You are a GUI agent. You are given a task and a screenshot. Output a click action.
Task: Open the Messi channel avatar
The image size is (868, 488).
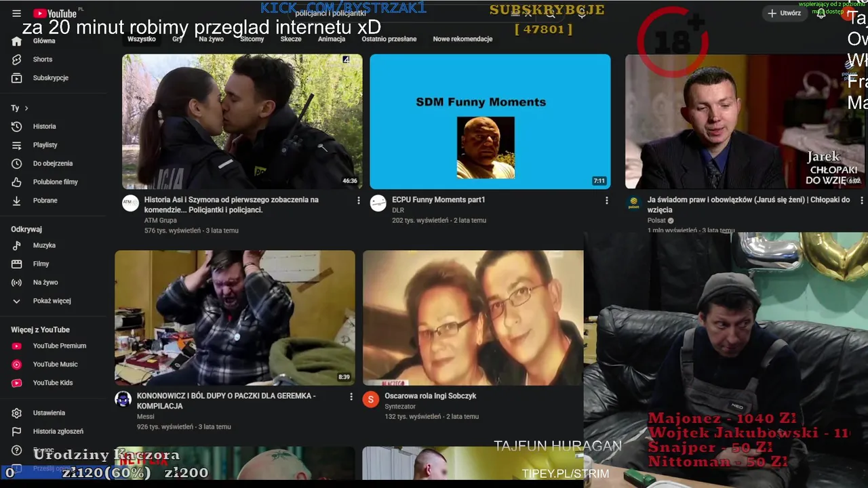(x=123, y=399)
